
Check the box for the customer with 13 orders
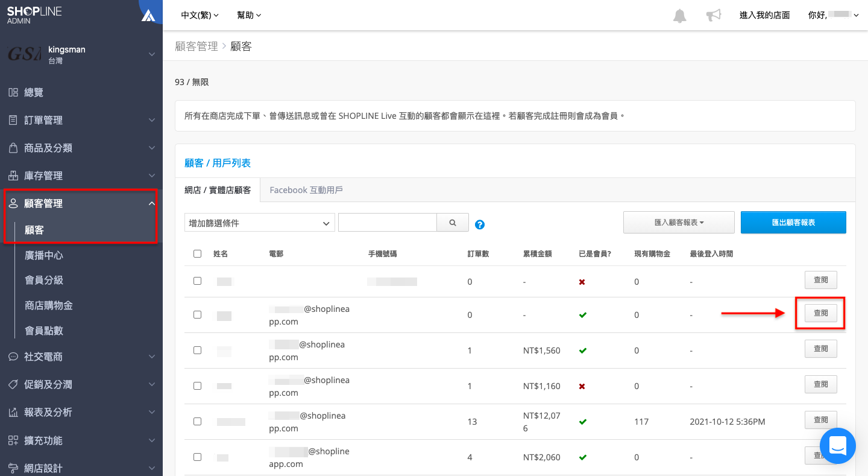coord(197,422)
